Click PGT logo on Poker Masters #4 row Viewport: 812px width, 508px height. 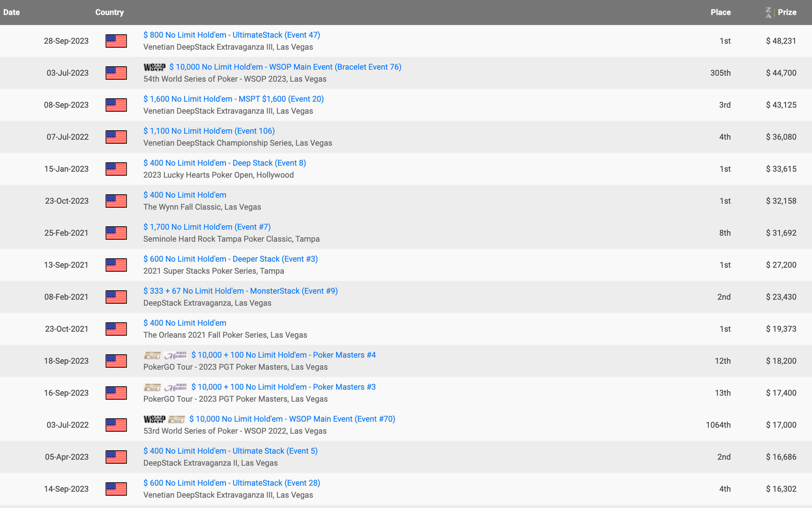152,355
